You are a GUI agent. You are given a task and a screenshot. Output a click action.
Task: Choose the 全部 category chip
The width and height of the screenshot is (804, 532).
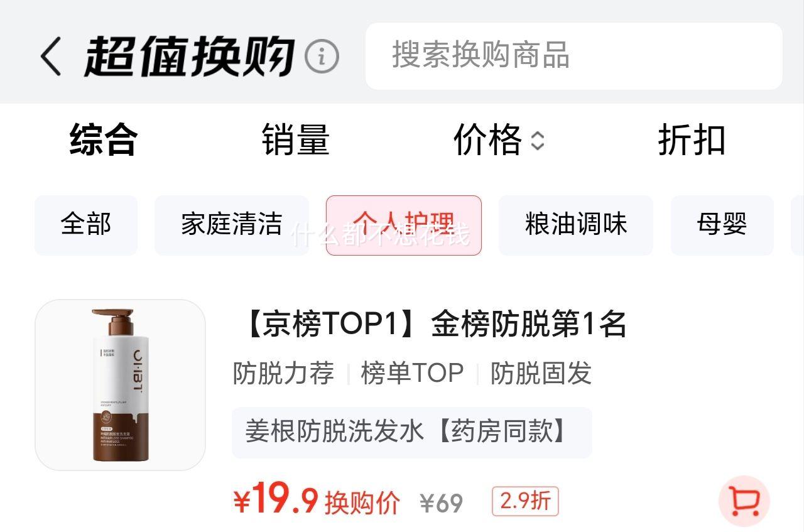click(86, 225)
